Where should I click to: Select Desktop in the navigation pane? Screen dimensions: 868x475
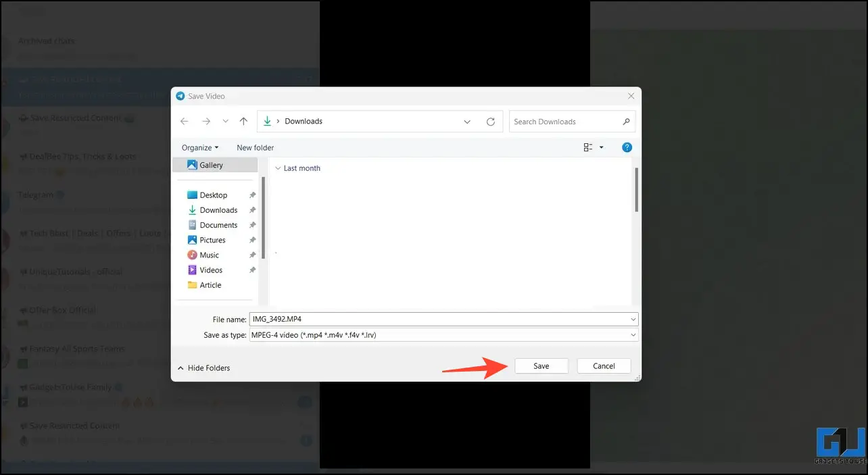click(214, 195)
